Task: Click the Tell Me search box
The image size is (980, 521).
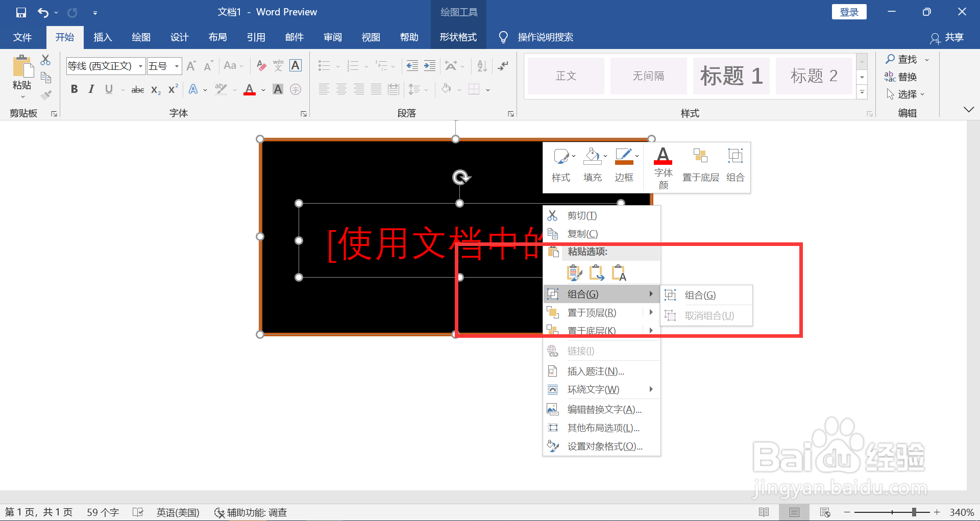Action: click(x=545, y=37)
